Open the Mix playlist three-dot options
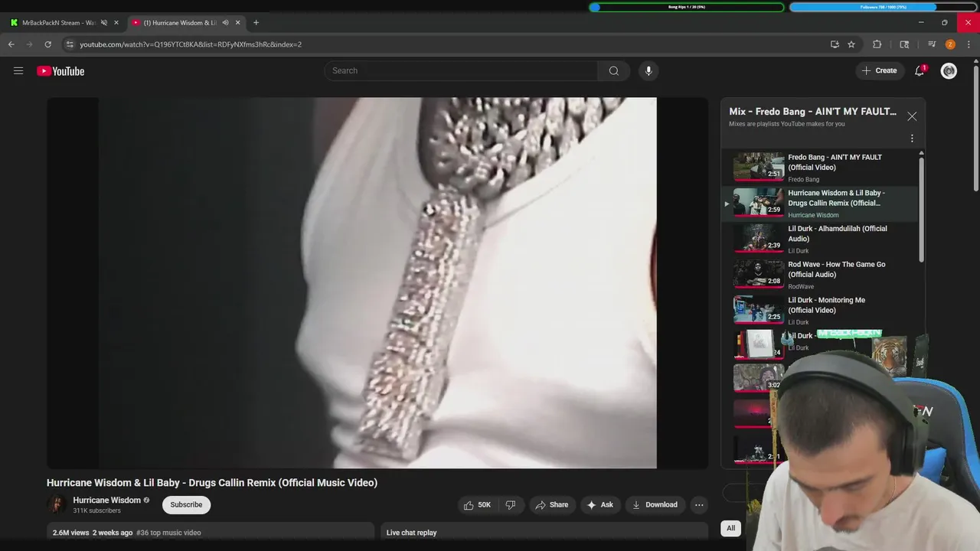 point(912,139)
